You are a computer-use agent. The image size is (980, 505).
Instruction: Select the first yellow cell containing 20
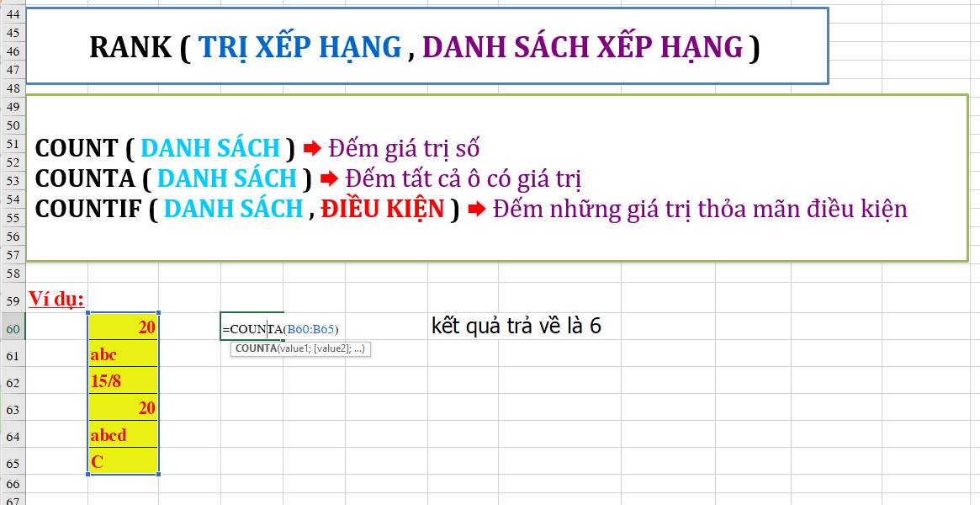(x=123, y=327)
